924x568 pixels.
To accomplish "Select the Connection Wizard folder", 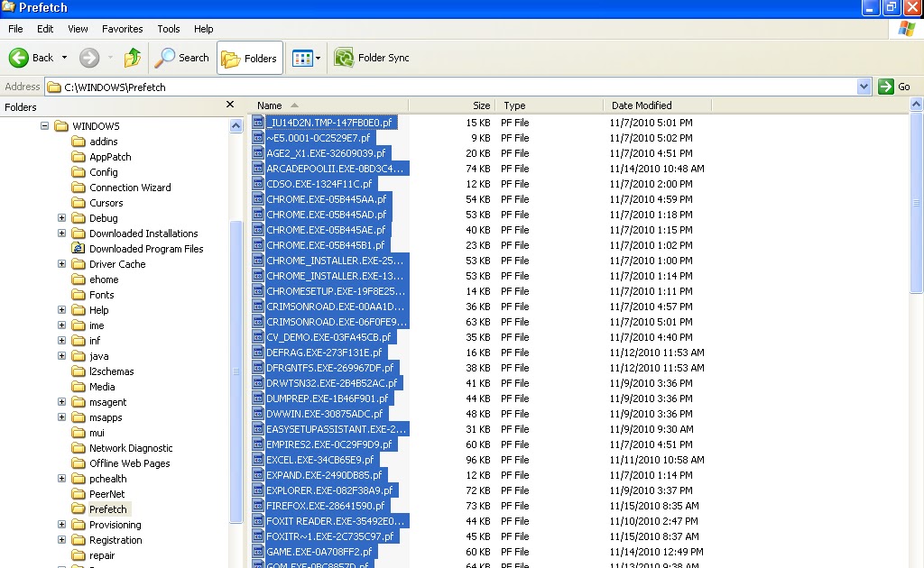I will [130, 188].
